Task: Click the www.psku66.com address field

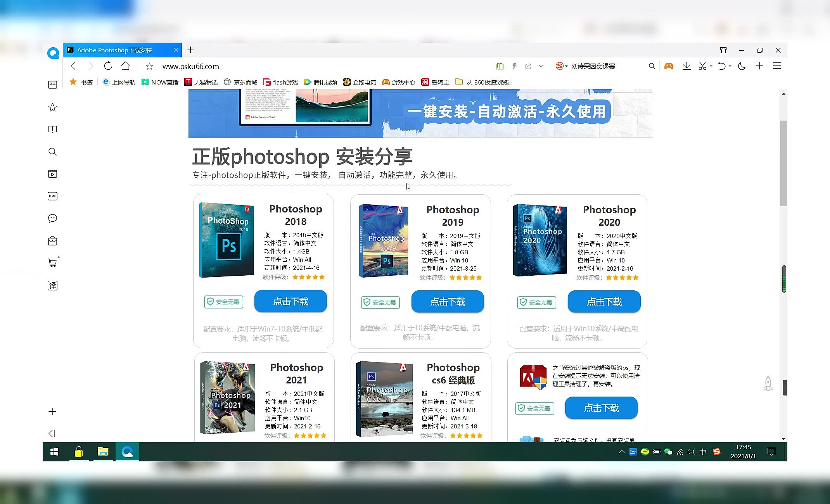Action: 191,66
